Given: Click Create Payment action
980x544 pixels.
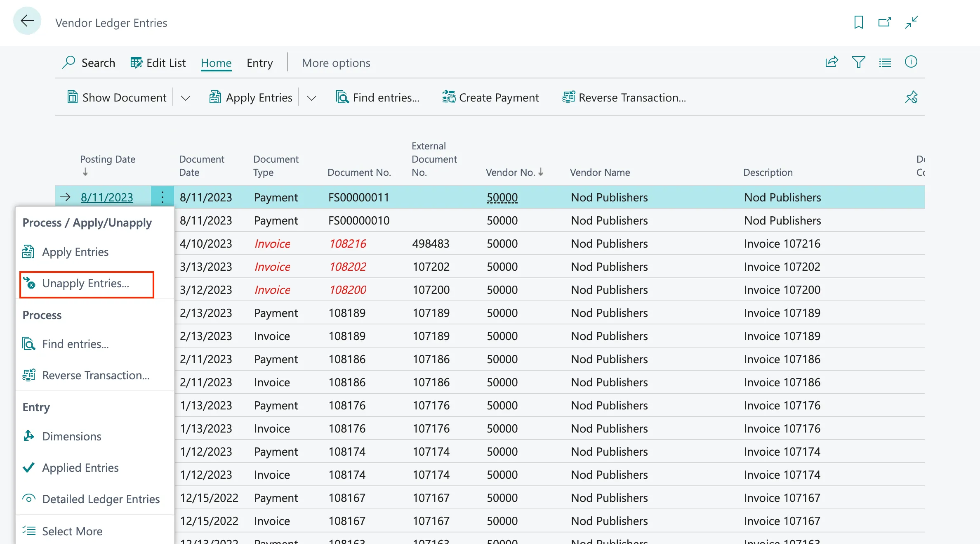Looking at the screenshot, I should click(x=490, y=97).
